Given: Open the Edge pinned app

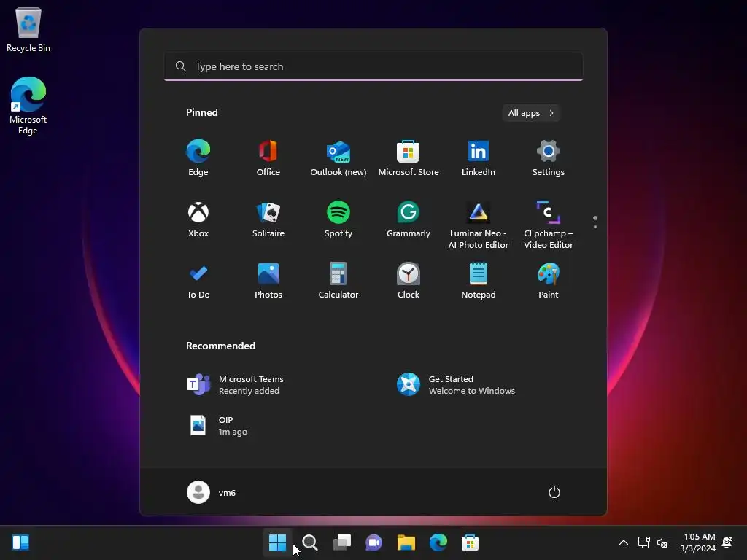Looking at the screenshot, I should tap(198, 158).
